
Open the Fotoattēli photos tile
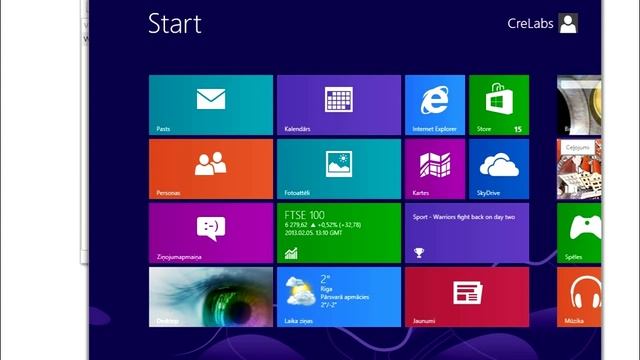339,169
